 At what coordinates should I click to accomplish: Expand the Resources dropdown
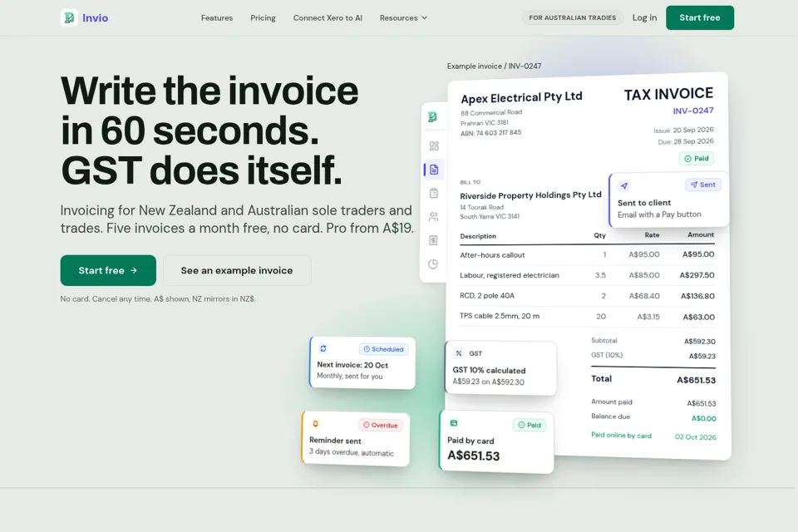click(404, 17)
